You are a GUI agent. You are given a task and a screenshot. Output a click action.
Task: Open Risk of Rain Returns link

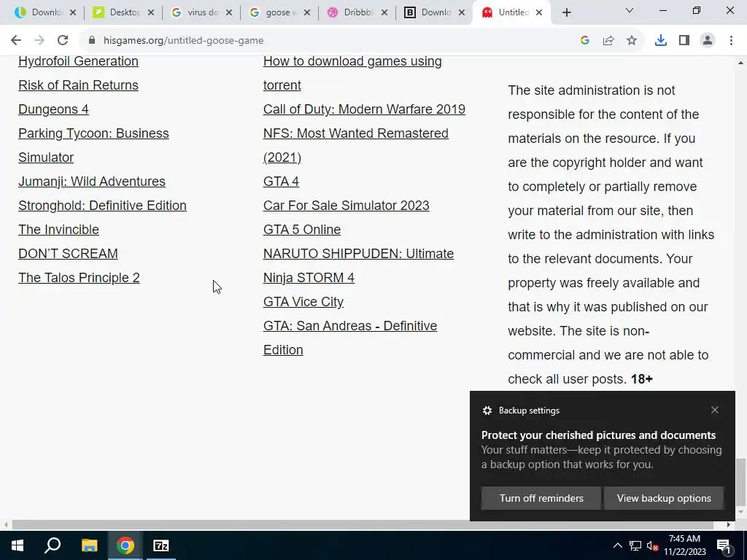(x=78, y=85)
